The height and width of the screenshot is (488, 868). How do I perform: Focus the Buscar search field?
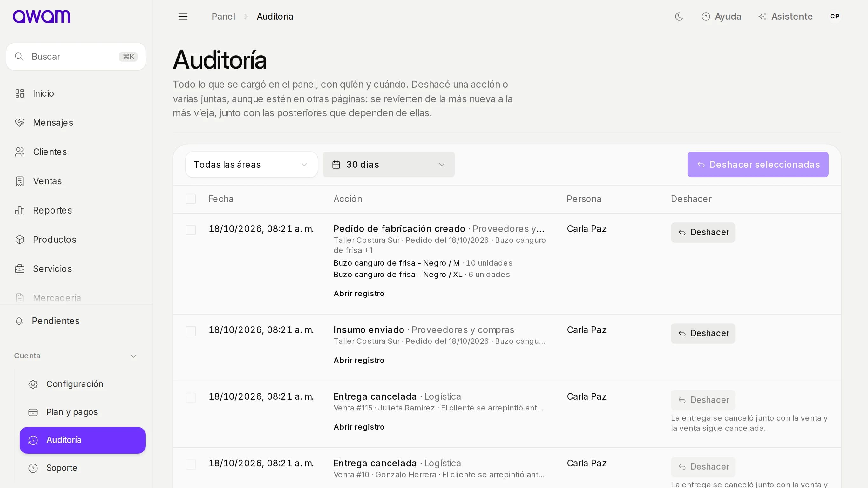(76, 57)
